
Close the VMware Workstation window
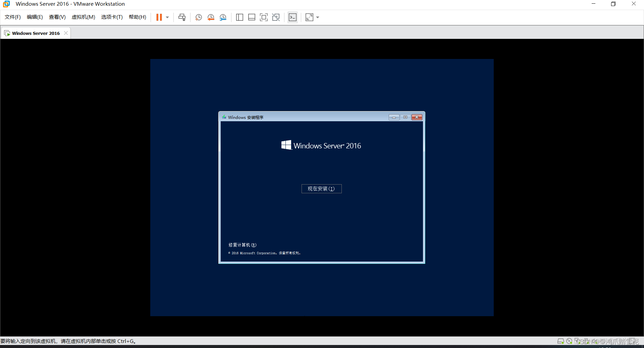634,4
